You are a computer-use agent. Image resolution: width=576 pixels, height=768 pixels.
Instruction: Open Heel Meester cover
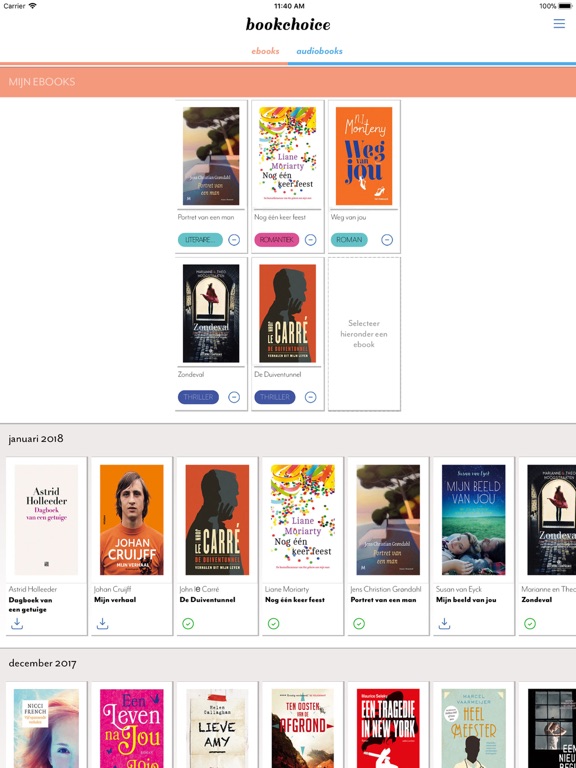point(474,729)
